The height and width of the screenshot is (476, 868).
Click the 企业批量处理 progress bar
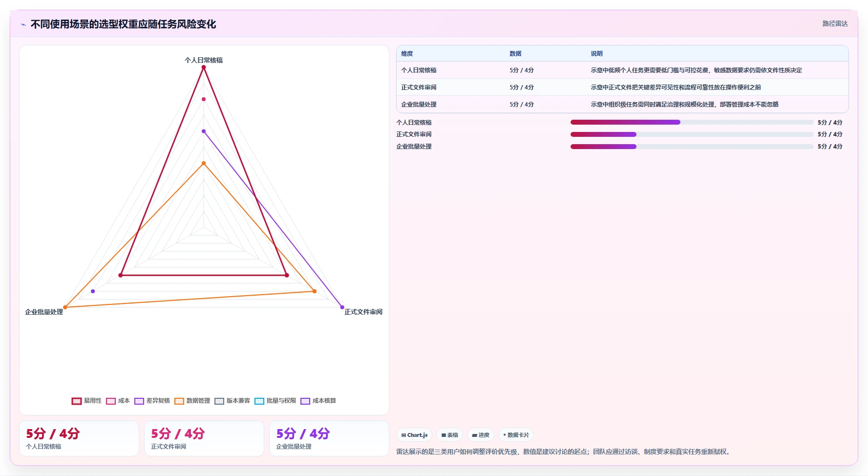692,147
